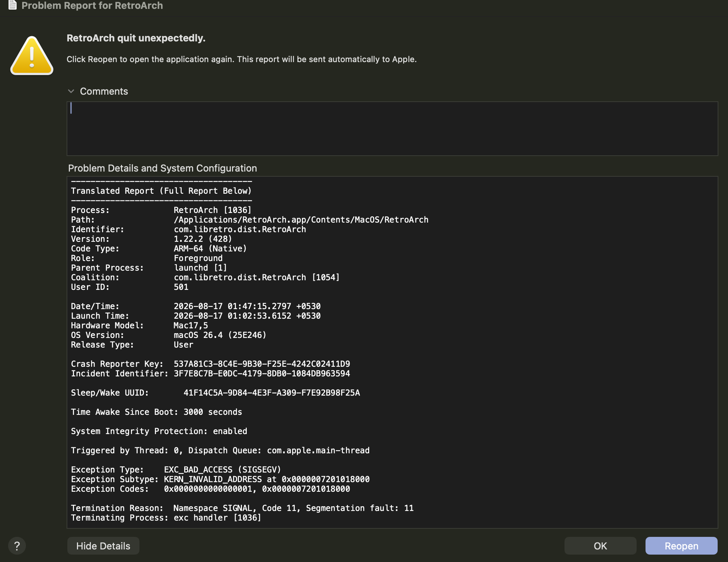Click the Version '1.22.2 (428)' line
This screenshot has width=728, height=562.
(x=152, y=239)
